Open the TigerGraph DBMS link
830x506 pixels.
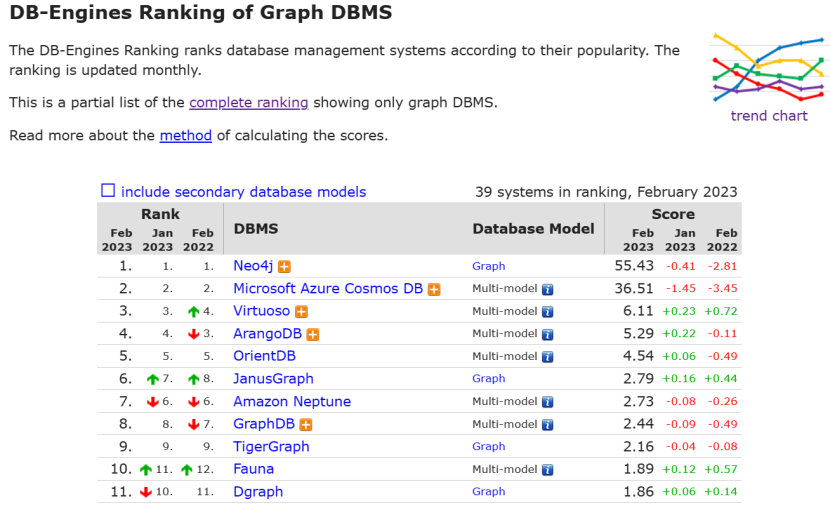(271, 446)
